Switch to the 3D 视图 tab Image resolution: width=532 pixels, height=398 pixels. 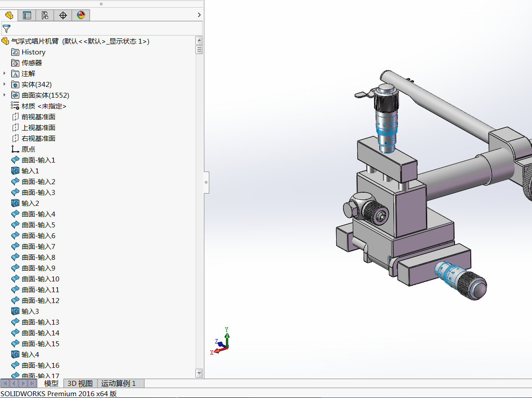click(80, 384)
